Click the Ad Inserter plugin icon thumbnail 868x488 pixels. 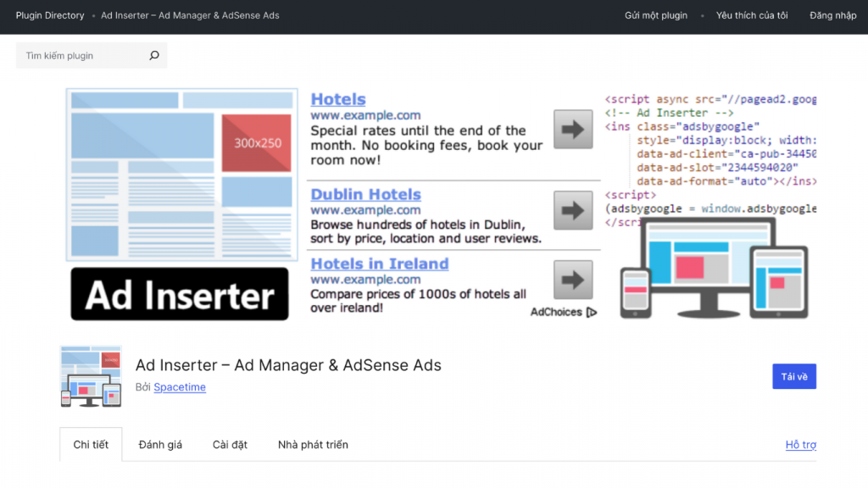pyautogui.click(x=91, y=376)
